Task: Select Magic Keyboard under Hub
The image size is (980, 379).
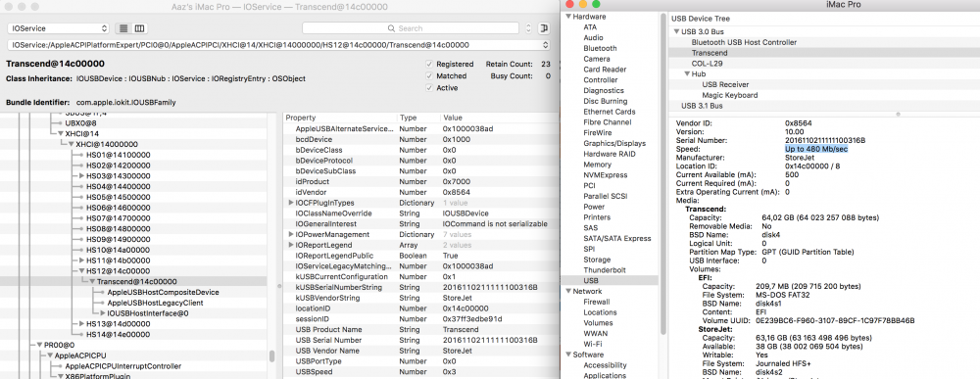Action: [x=729, y=96]
